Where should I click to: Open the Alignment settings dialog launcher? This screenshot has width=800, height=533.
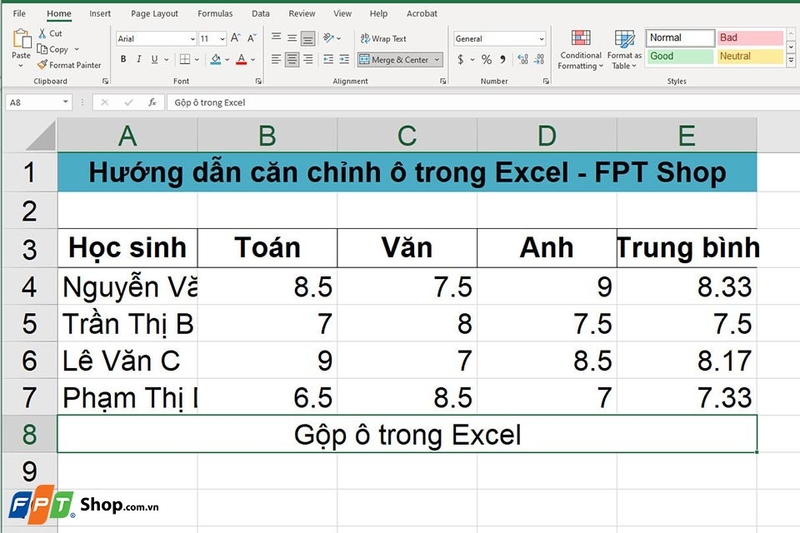(x=443, y=81)
